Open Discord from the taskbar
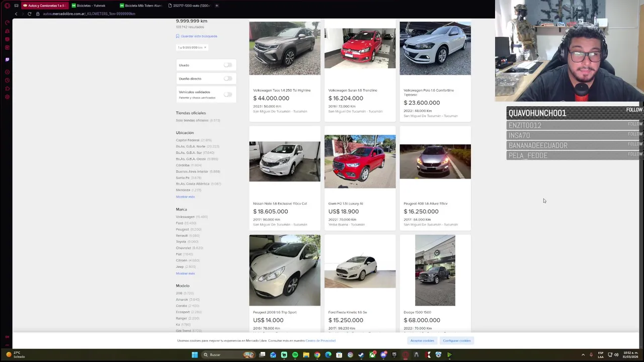Viewport: 644px width, 362px height. [383, 355]
